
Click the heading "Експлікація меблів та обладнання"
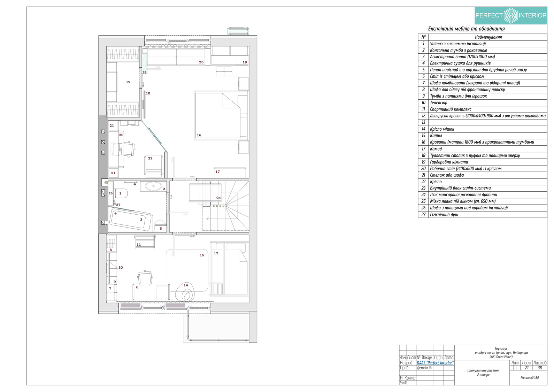[x=466, y=29]
